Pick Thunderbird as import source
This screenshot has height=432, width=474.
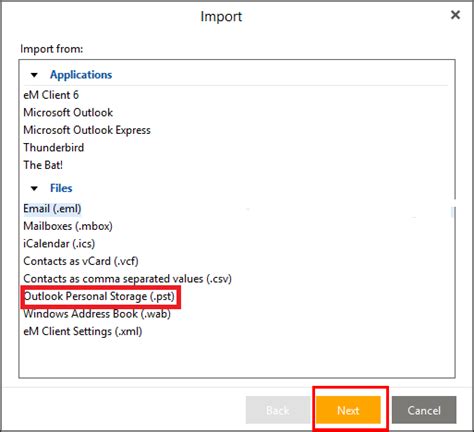point(54,147)
